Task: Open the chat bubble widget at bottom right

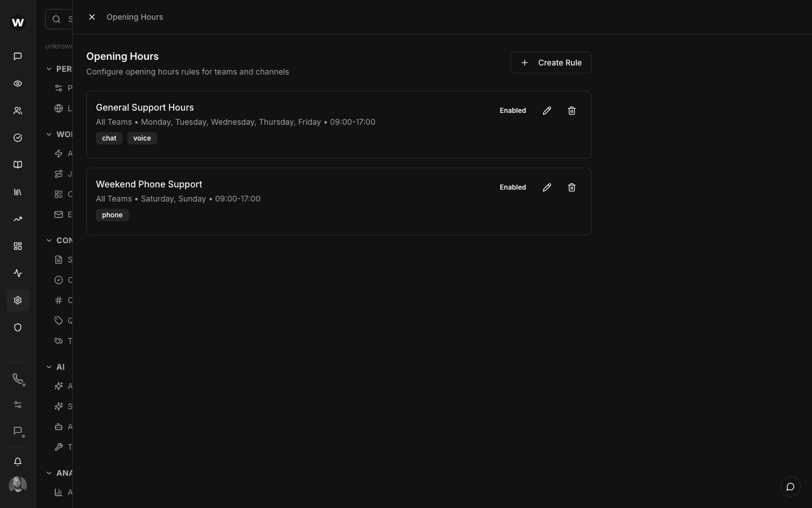Action: [790, 487]
